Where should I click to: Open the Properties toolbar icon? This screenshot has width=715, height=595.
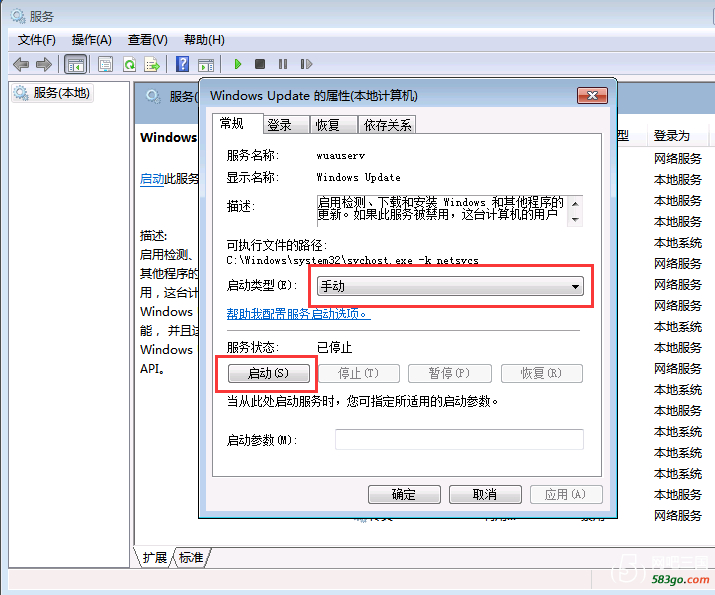point(105,64)
